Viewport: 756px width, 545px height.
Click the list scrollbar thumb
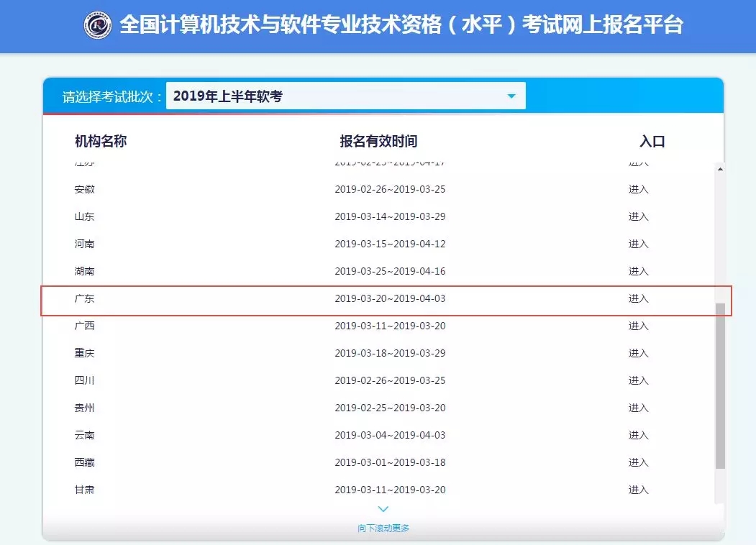[x=720, y=385]
